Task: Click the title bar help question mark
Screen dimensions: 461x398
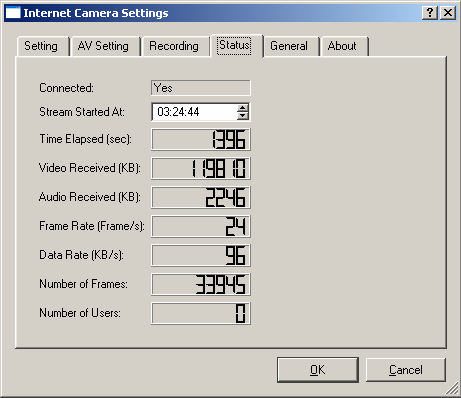Action: click(x=430, y=13)
